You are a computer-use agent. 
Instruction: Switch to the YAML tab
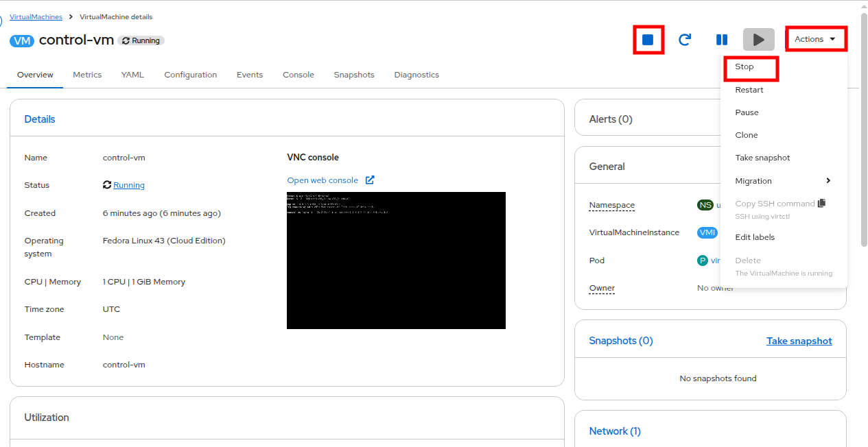pos(132,74)
